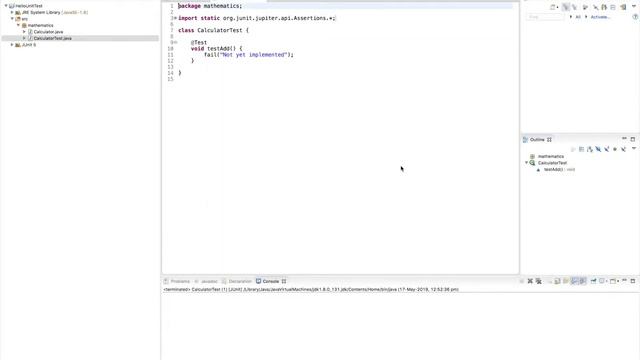The image size is (640, 360).
Task: Select Calculator.java in Package Explorer
Action: point(48,32)
